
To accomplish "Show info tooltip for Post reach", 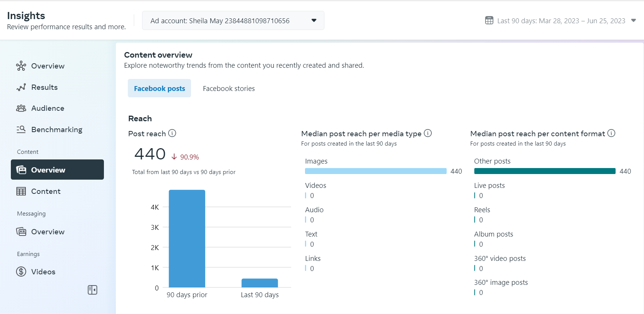I will click(x=172, y=133).
